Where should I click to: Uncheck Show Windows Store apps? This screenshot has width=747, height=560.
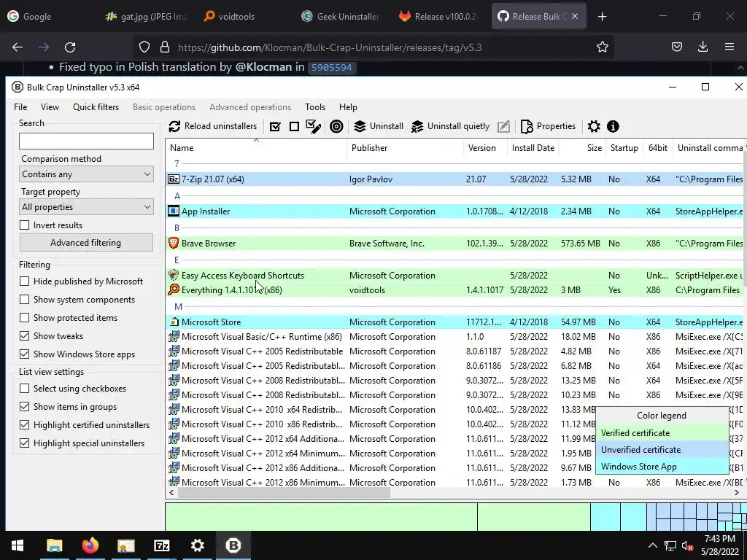pos(24,354)
